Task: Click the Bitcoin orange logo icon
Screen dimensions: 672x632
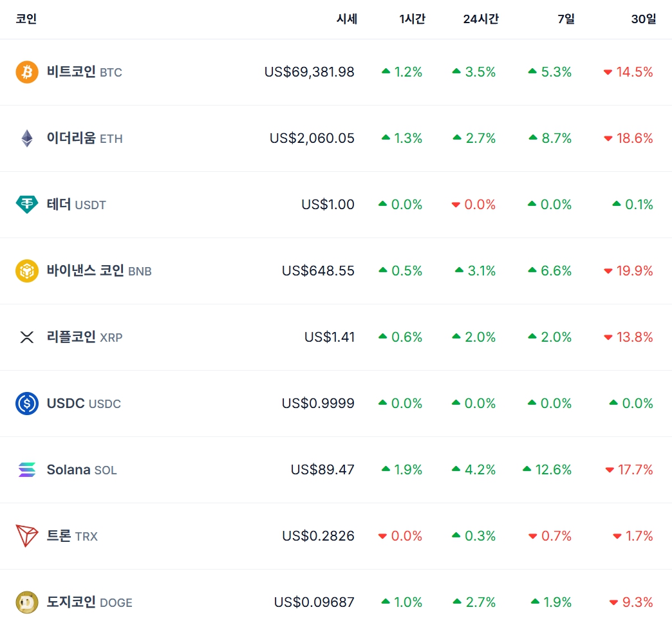Action: 27,72
